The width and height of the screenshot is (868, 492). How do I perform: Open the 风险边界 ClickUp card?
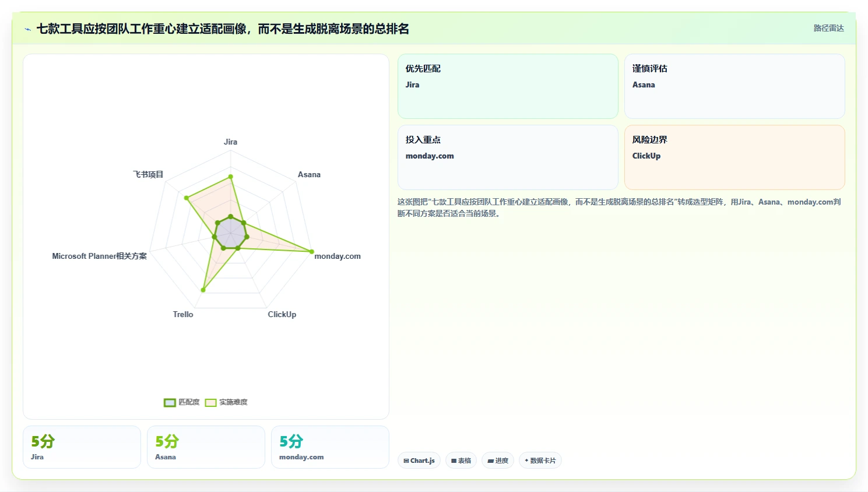(735, 157)
